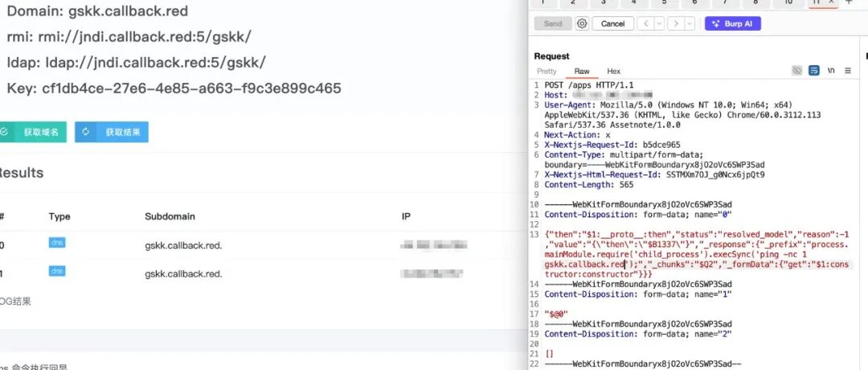Click the green 获取域名 button
868x370 pixels.
(x=33, y=133)
